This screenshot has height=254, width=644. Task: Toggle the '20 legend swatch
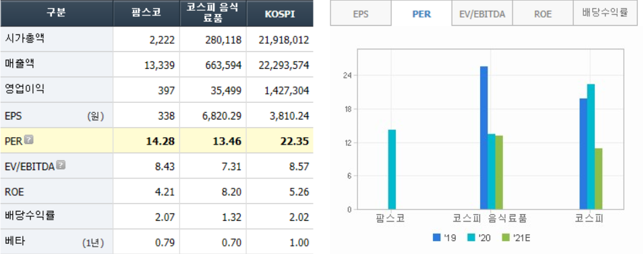point(471,238)
